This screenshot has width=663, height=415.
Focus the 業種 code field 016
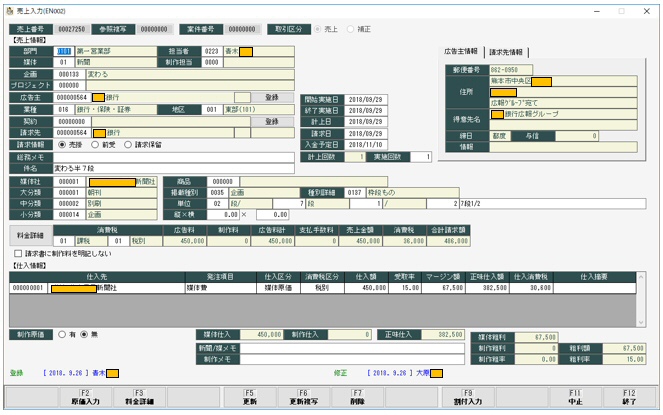pyautogui.click(x=64, y=110)
